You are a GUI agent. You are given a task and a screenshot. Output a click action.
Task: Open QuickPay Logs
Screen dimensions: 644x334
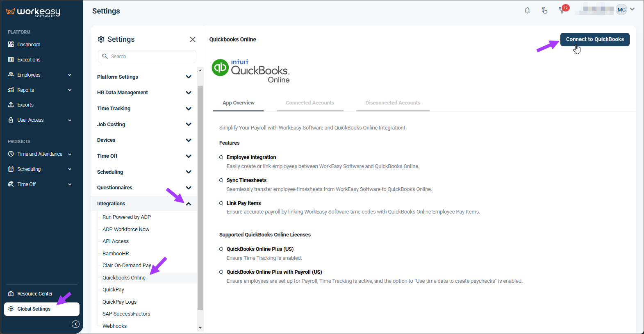click(119, 302)
